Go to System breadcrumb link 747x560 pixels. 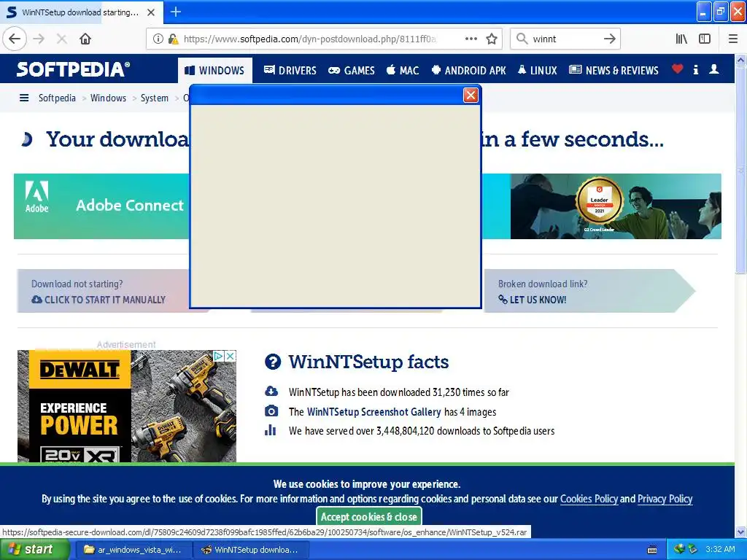pyautogui.click(x=155, y=98)
